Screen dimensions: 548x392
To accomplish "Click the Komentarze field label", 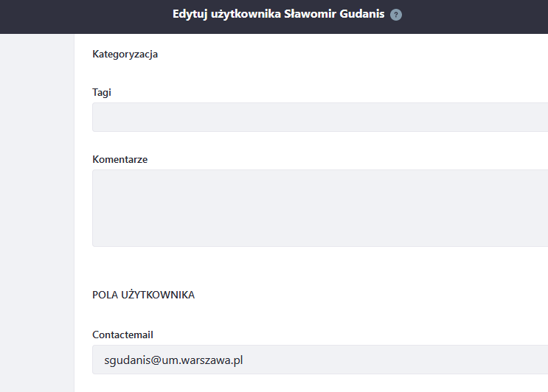I will [119, 159].
